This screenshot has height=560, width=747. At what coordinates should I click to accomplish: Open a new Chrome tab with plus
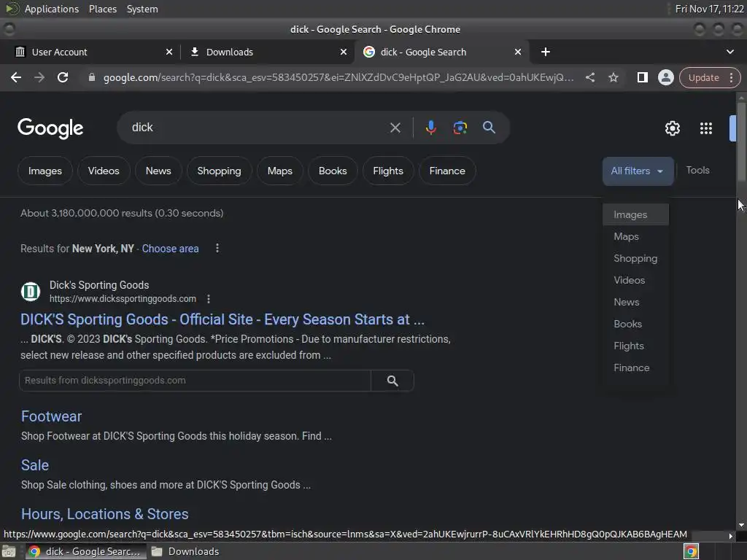(x=546, y=52)
